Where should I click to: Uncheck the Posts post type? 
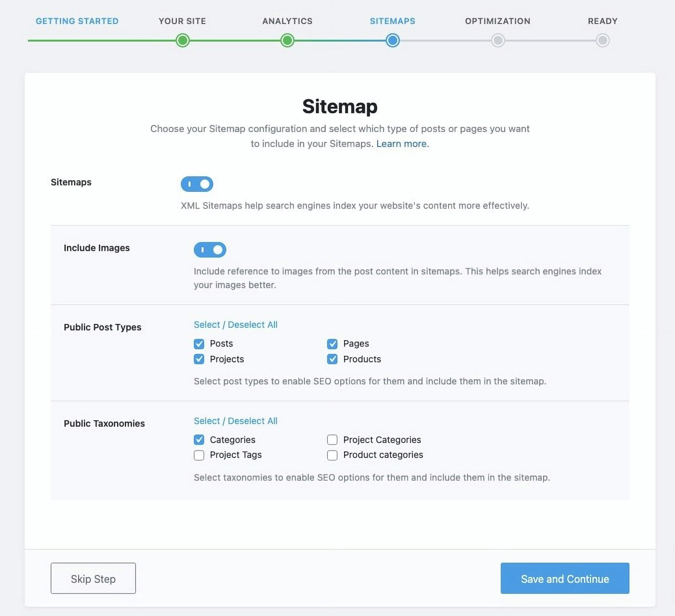tap(198, 344)
